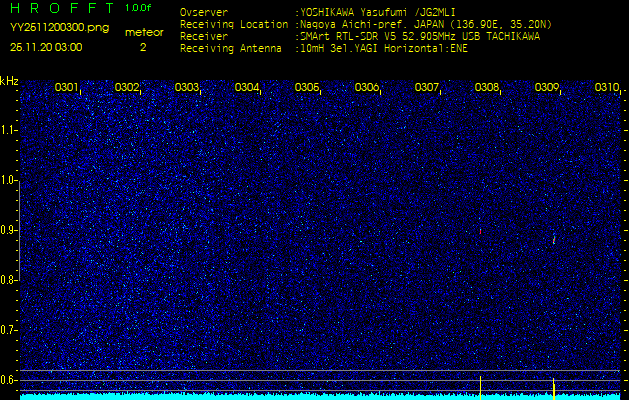Click the 1.1 frequency axis label
Image resolution: width=629 pixels, height=400 pixels.
9,130
